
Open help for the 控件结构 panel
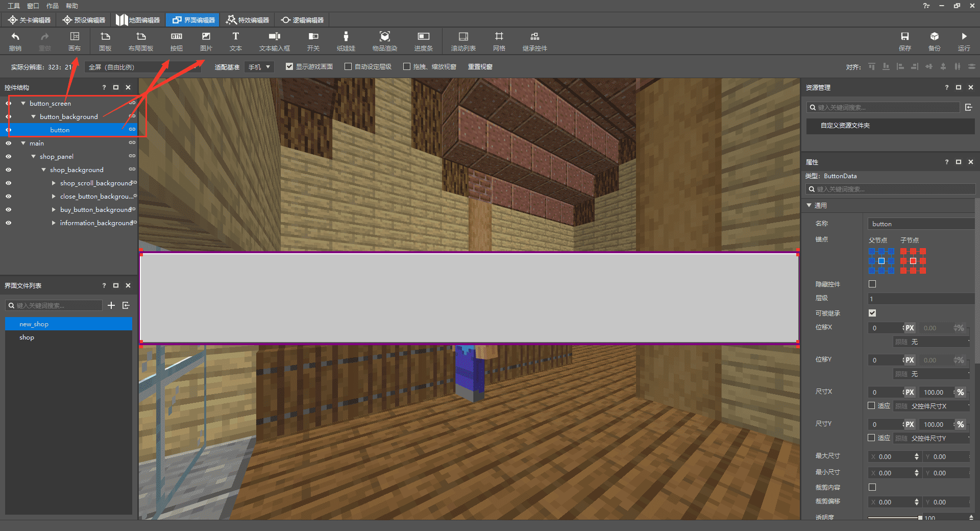104,87
